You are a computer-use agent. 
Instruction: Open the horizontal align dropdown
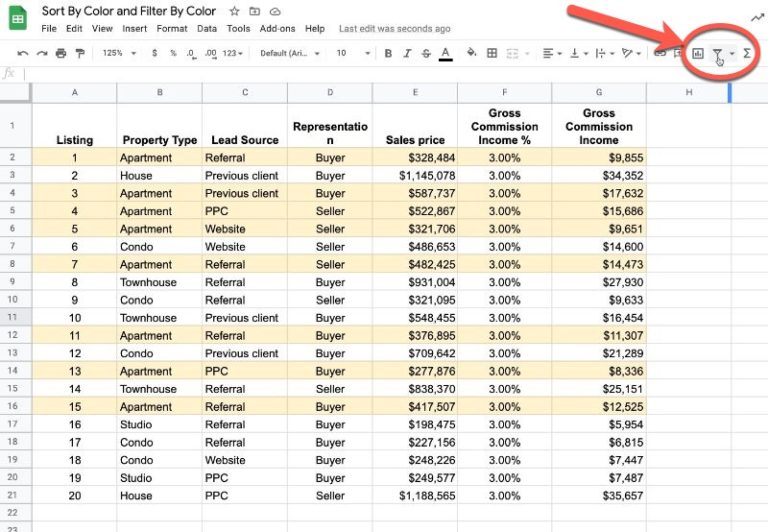552,53
